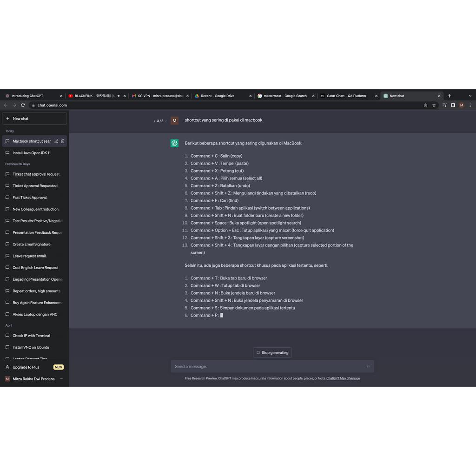
Task: Click the Stop generating button
Action: pyautogui.click(x=272, y=353)
